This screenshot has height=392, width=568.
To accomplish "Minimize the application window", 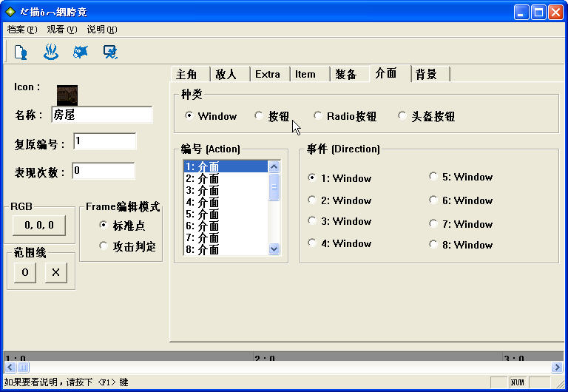I will click(521, 13).
